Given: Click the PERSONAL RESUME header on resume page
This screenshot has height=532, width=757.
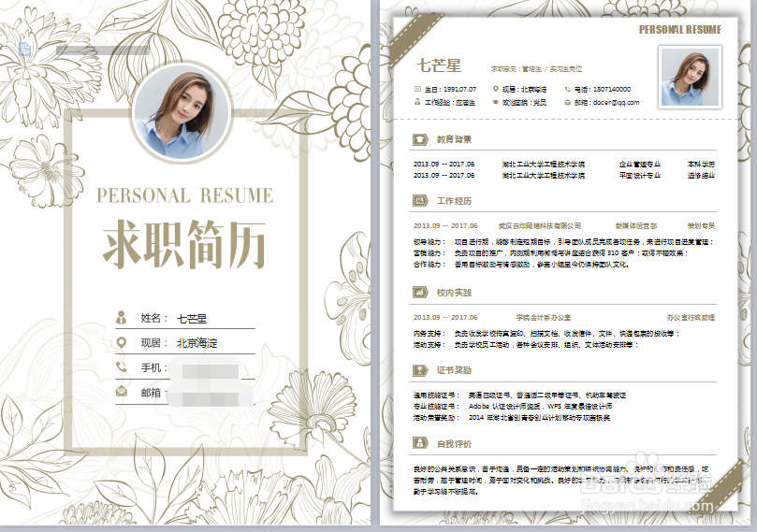Looking at the screenshot, I should point(679,30).
